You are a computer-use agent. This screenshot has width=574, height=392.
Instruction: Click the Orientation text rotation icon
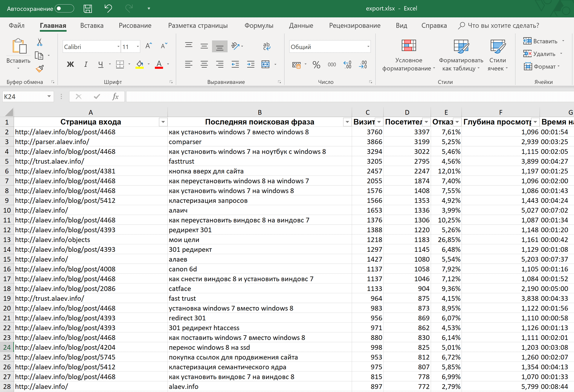click(x=236, y=46)
